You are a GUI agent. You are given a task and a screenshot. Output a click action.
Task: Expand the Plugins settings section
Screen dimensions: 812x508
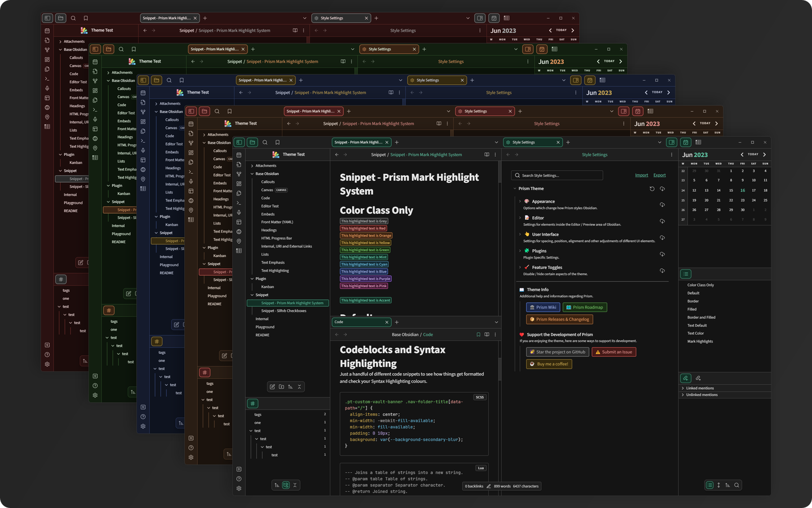[520, 251]
